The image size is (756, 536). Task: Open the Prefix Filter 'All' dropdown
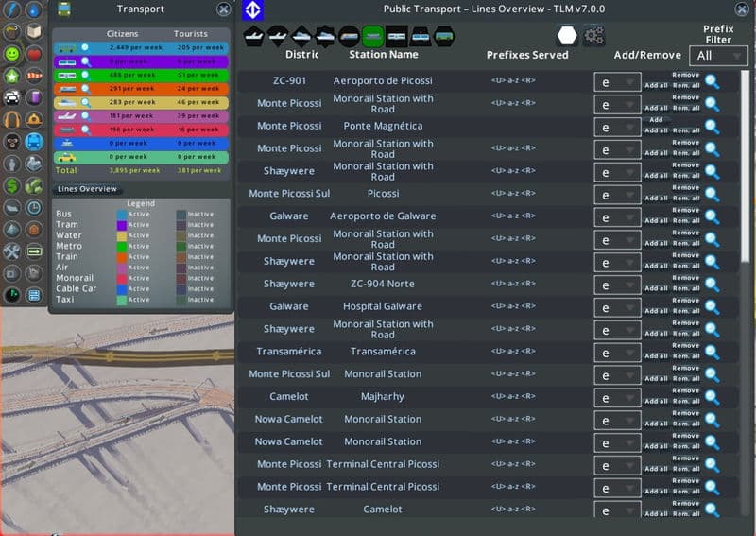point(717,57)
